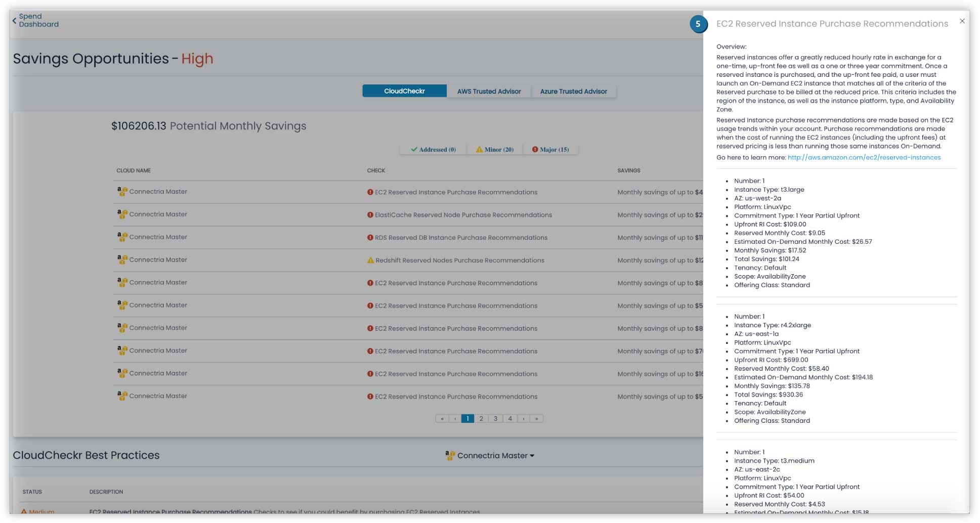Click the yellow warning icon beside Redshift check
Viewport: 980px width, 523px height.
[x=370, y=260]
